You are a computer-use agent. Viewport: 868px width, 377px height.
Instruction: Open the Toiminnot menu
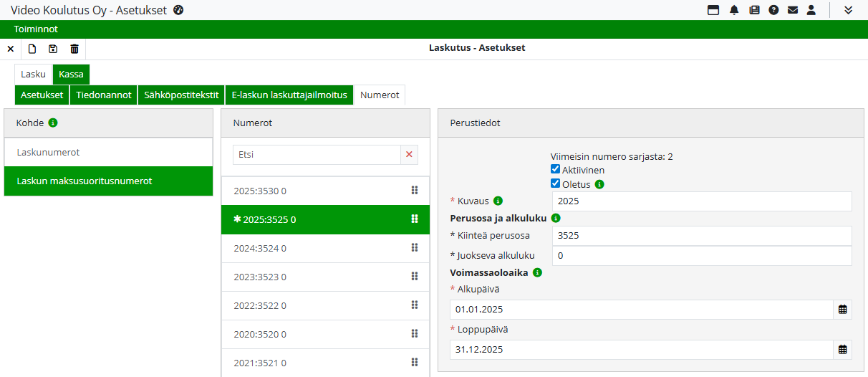[36, 29]
